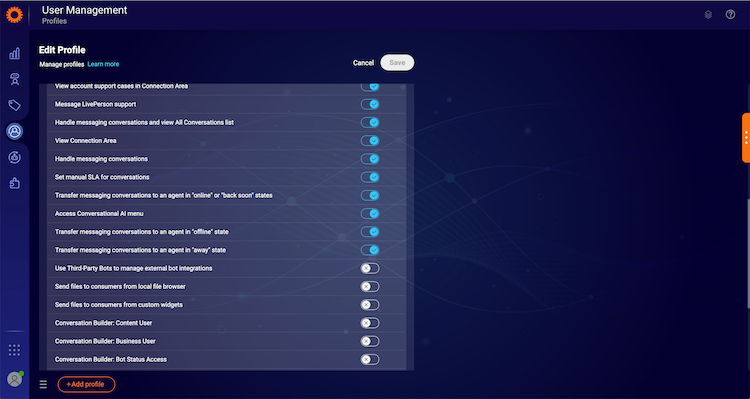Click the Edit Profile heading
The width and height of the screenshot is (750, 399).
click(62, 50)
